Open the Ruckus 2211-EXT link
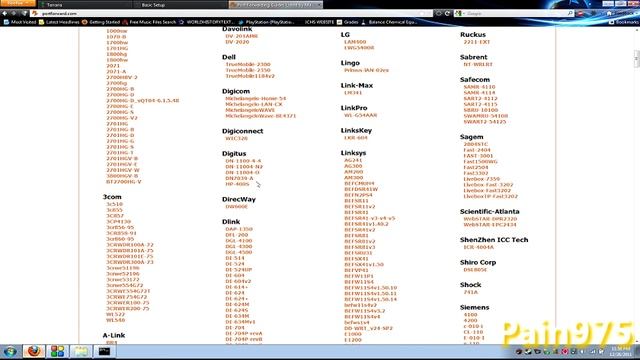Image resolution: width=640 pixels, height=360 pixels. point(476,42)
